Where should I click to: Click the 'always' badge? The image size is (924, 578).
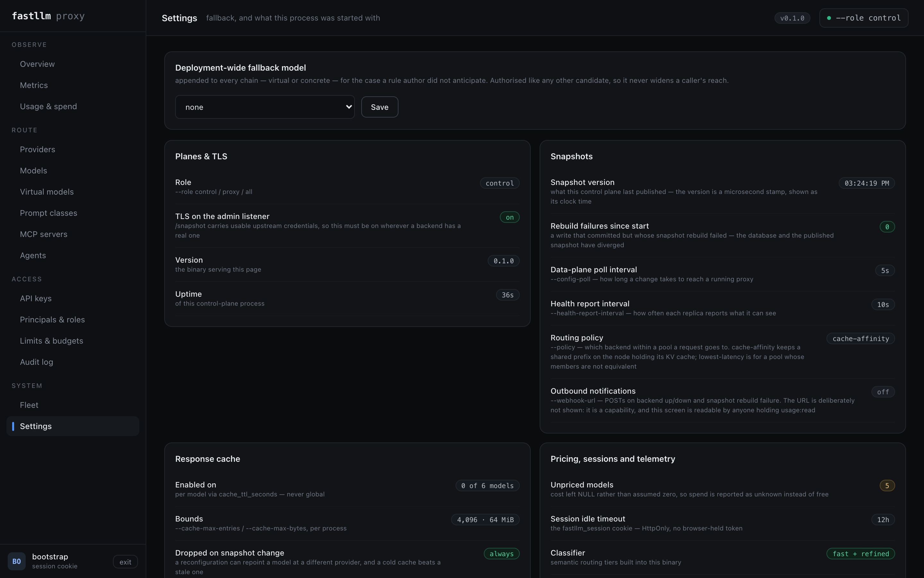click(x=501, y=554)
